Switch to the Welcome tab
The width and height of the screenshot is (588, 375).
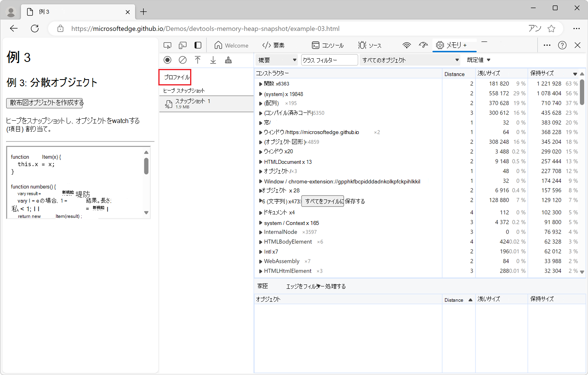[231, 45]
